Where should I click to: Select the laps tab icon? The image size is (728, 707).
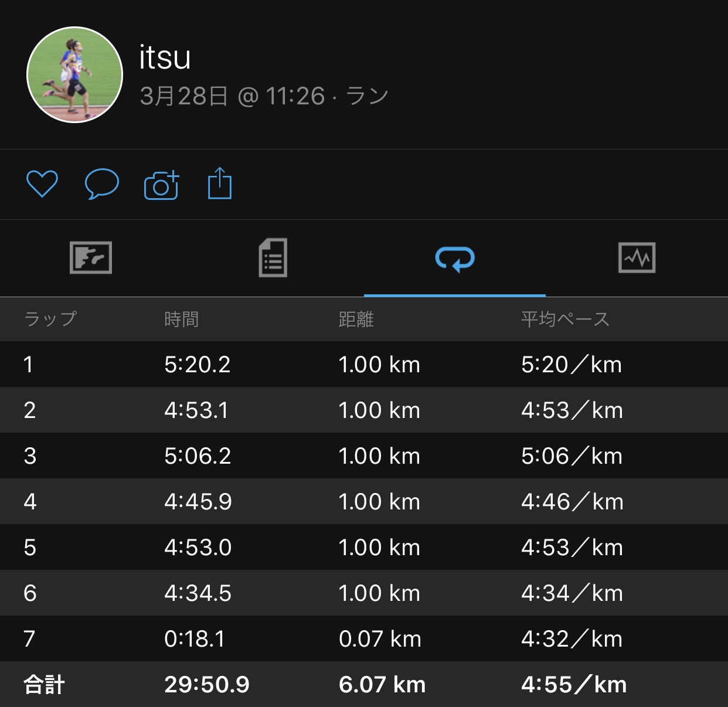click(x=455, y=259)
